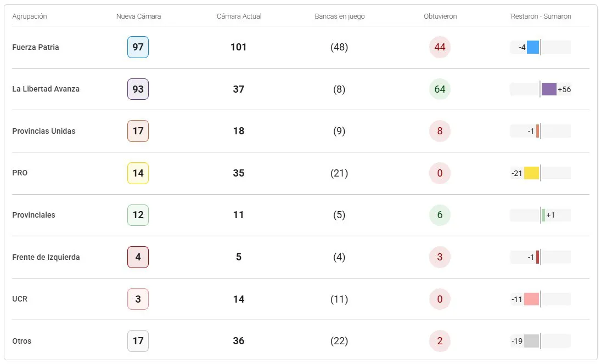Click the purple +56 change bar

tap(549, 89)
